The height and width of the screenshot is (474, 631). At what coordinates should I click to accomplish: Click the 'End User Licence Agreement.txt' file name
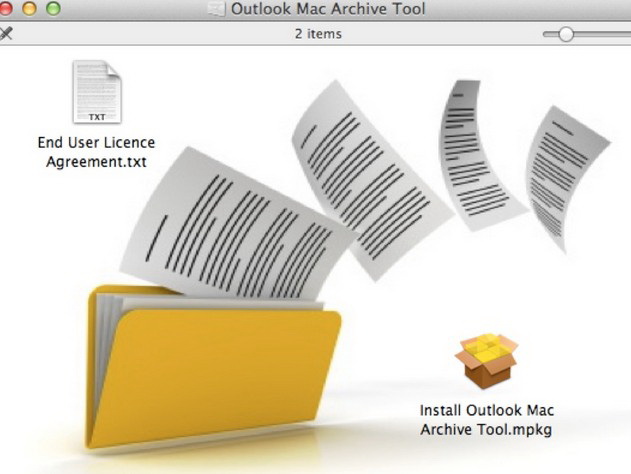coord(96,152)
